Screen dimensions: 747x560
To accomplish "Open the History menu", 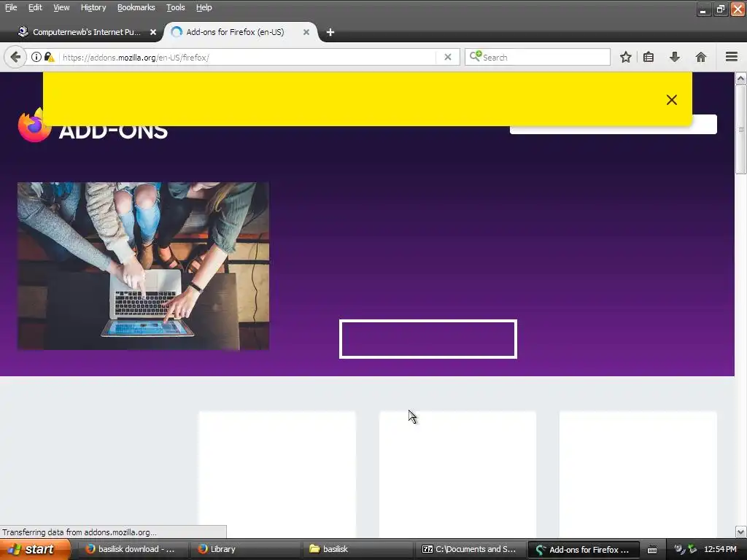I will (x=93, y=7).
